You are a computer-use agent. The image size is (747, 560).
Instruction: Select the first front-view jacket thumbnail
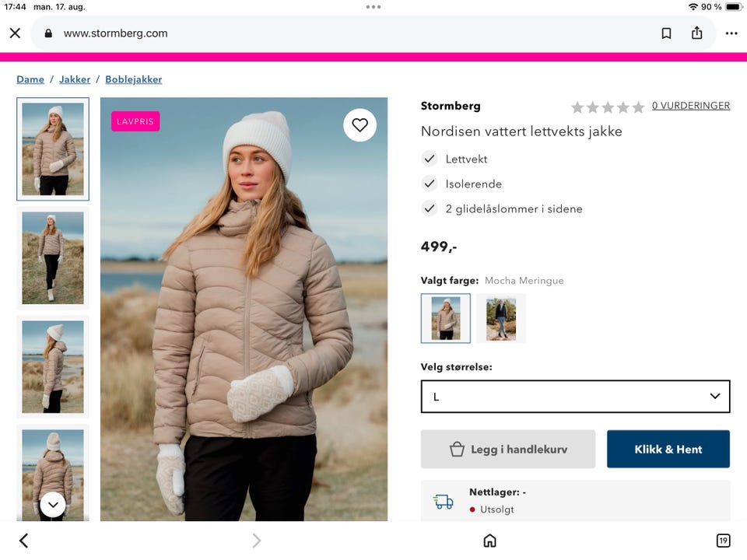point(53,149)
